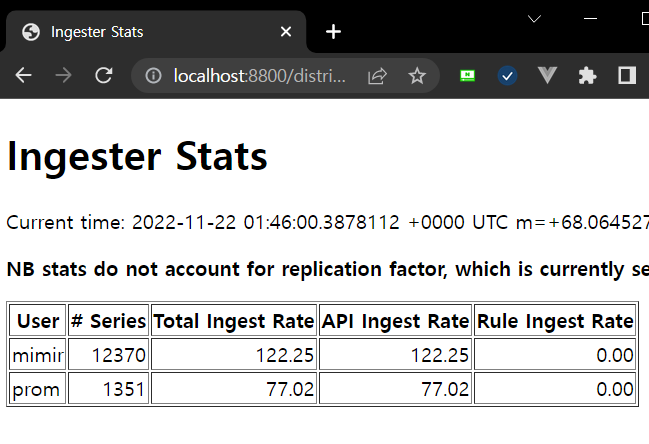
Task: Click the V-shaped extension icon
Action: 547,76
